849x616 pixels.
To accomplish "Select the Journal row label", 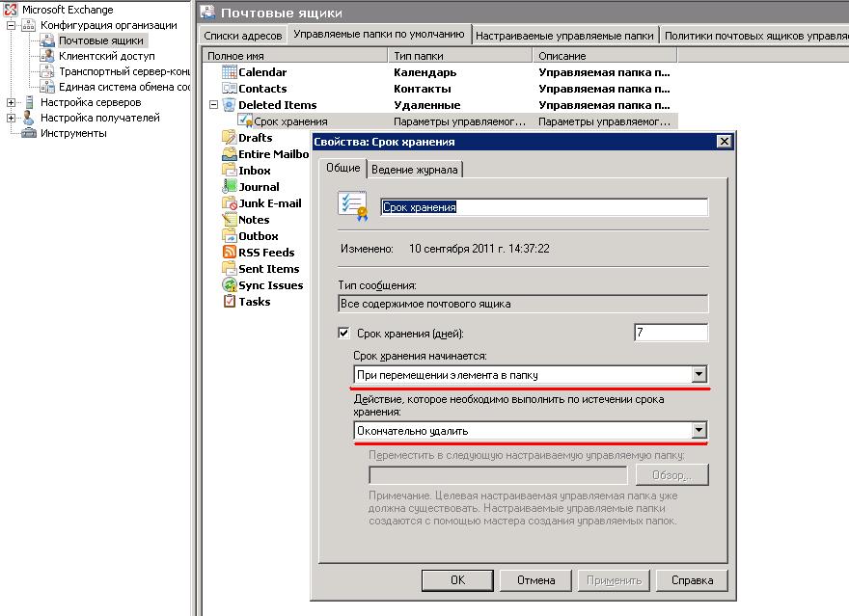I will coord(259,187).
